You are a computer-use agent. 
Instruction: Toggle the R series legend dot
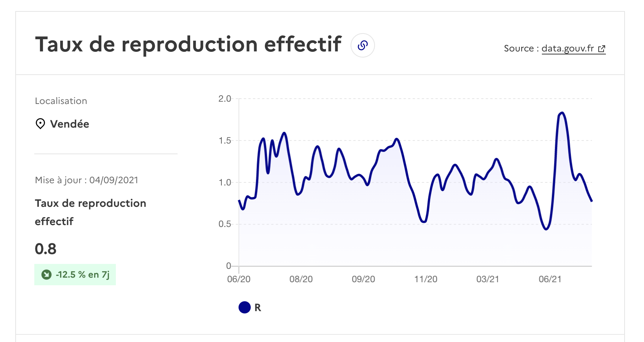245,307
